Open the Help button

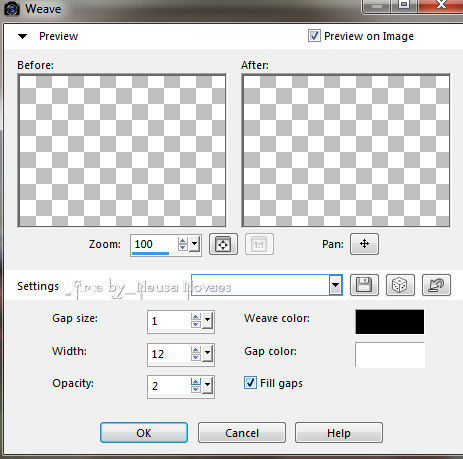(339, 433)
